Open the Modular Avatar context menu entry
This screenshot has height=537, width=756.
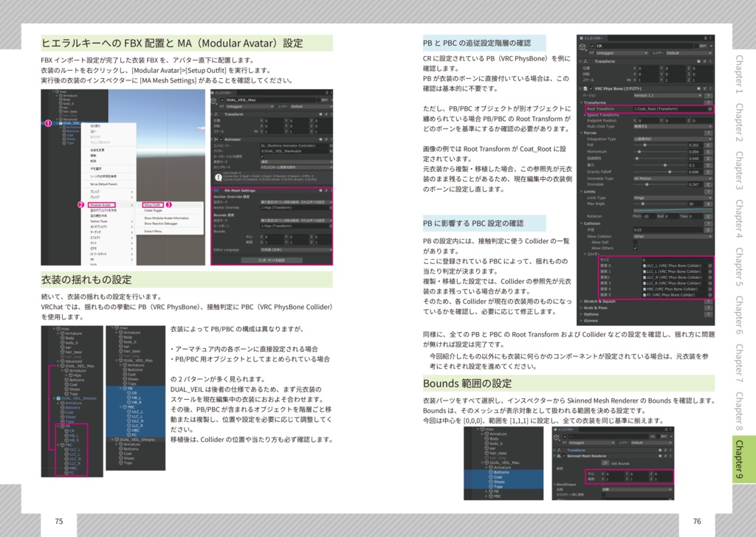[x=103, y=205]
